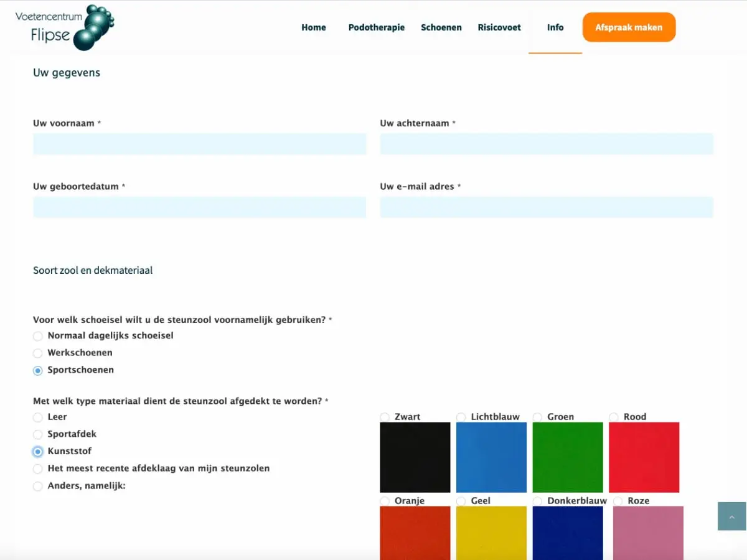Pick the Lichtblauw color swatch
Image resolution: width=747 pixels, height=560 pixels.
click(x=491, y=457)
